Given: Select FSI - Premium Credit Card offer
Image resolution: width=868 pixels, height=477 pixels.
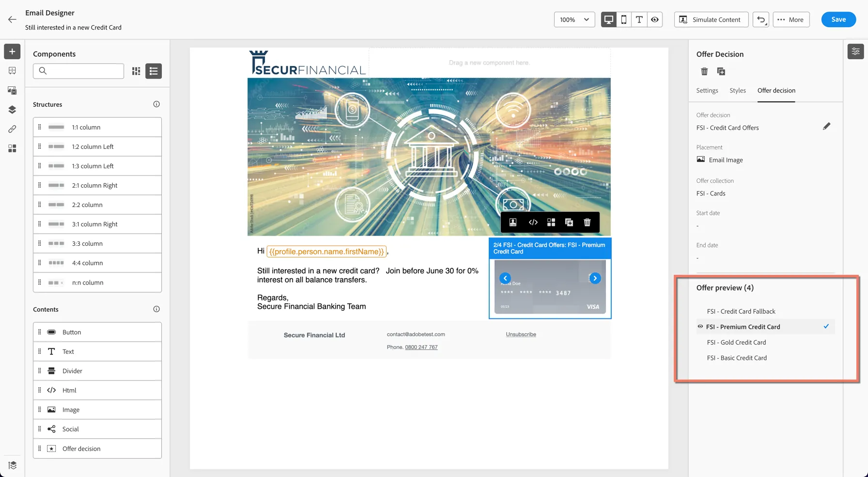Looking at the screenshot, I should pos(765,327).
